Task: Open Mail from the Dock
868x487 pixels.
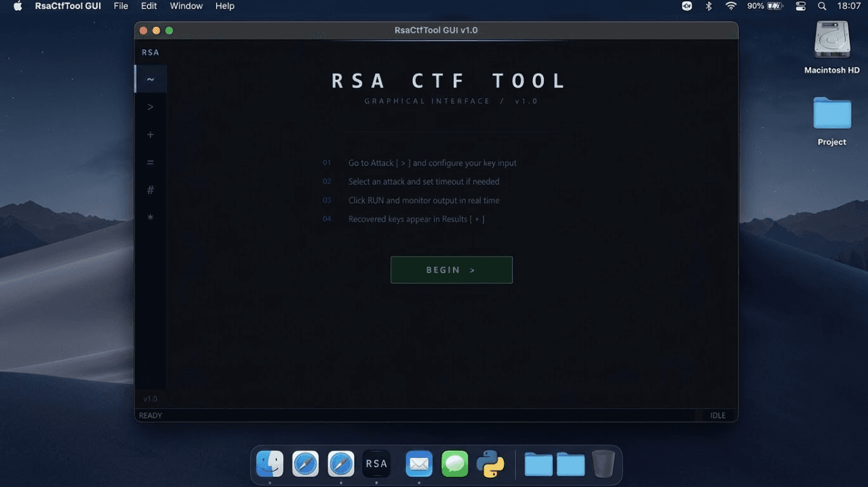Action: coord(418,464)
